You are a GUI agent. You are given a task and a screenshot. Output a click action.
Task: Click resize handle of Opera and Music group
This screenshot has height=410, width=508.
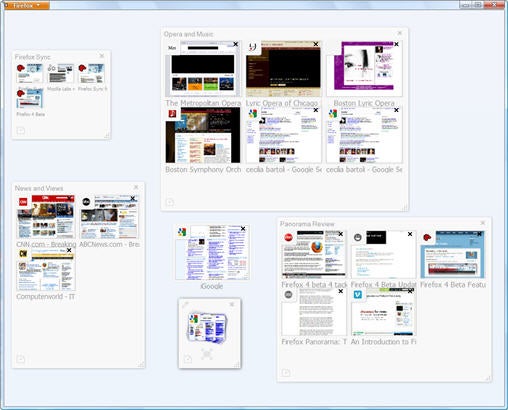404,207
